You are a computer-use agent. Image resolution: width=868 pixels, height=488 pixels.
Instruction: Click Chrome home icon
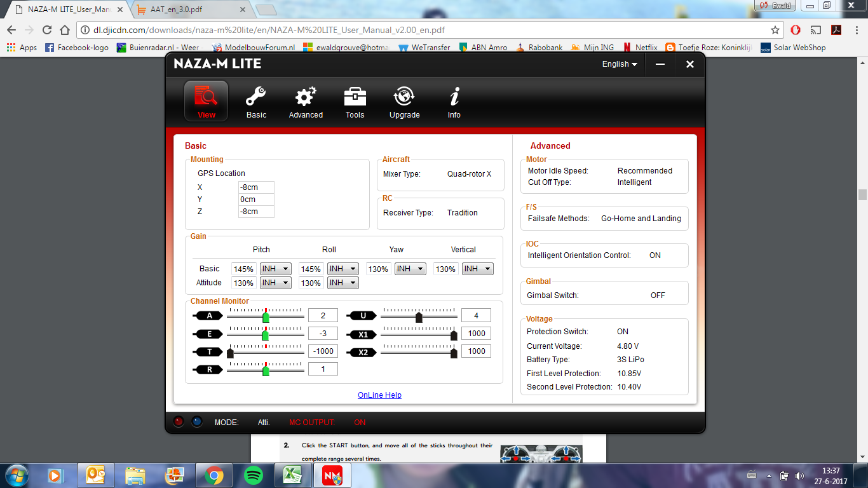[x=65, y=30]
